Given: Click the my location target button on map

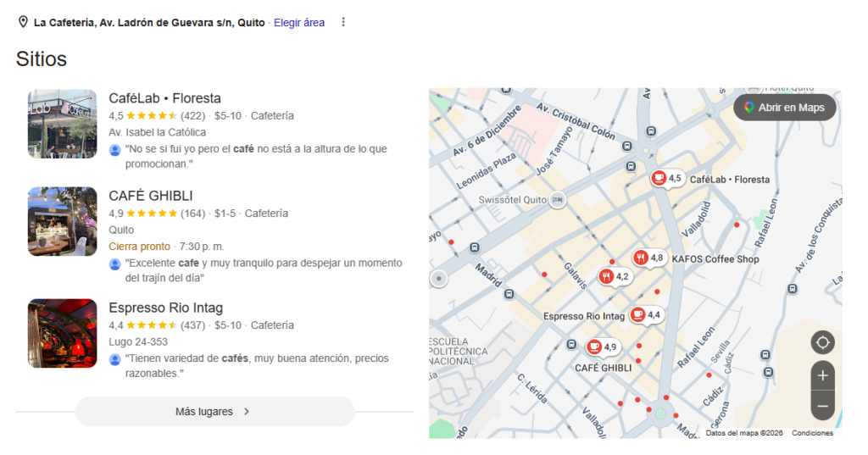Looking at the screenshot, I should pos(822,342).
